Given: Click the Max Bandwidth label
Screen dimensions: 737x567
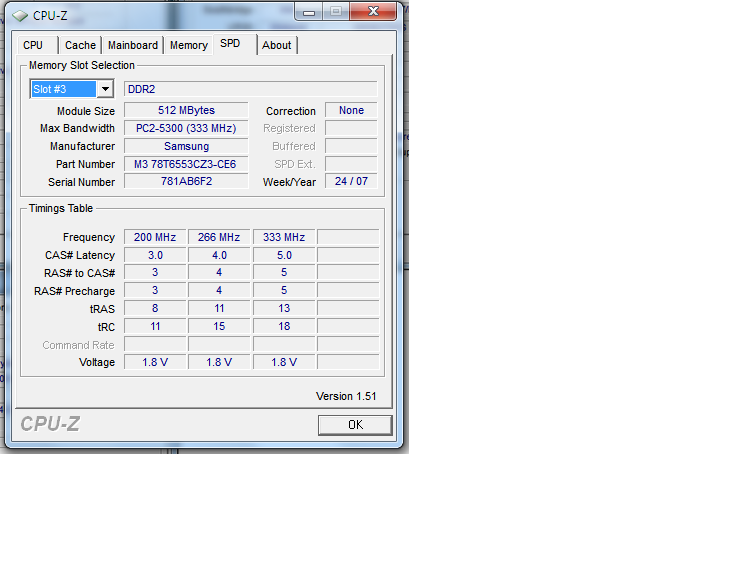Looking at the screenshot, I should tap(77, 128).
